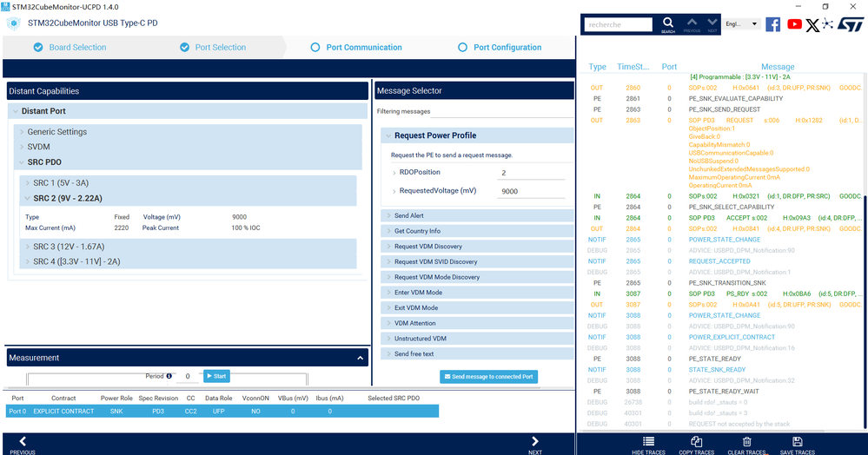Switch to Port Selection step
Image resolution: width=868 pixels, height=455 pixels.
213,48
